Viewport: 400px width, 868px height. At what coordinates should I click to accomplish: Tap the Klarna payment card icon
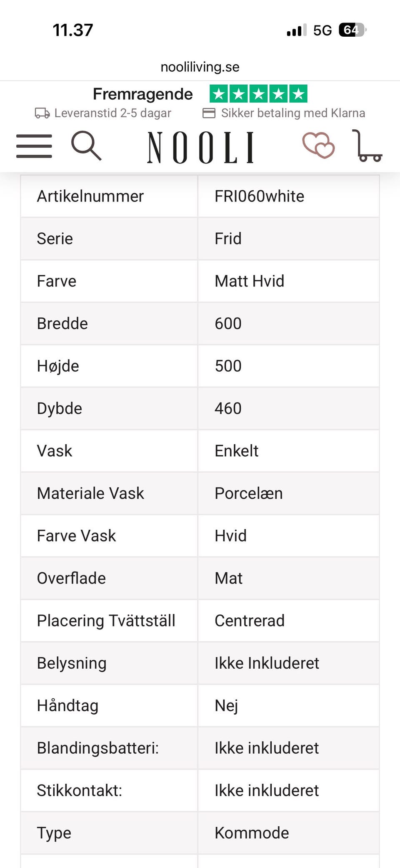(x=209, y=113)
